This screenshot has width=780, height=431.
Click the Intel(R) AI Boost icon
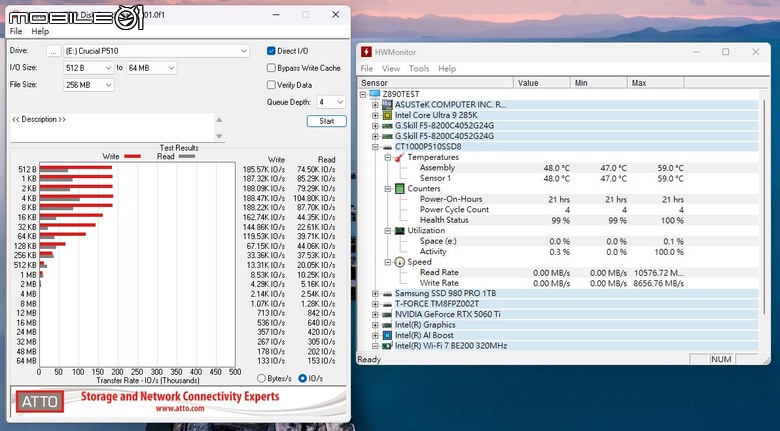(387, 335)
